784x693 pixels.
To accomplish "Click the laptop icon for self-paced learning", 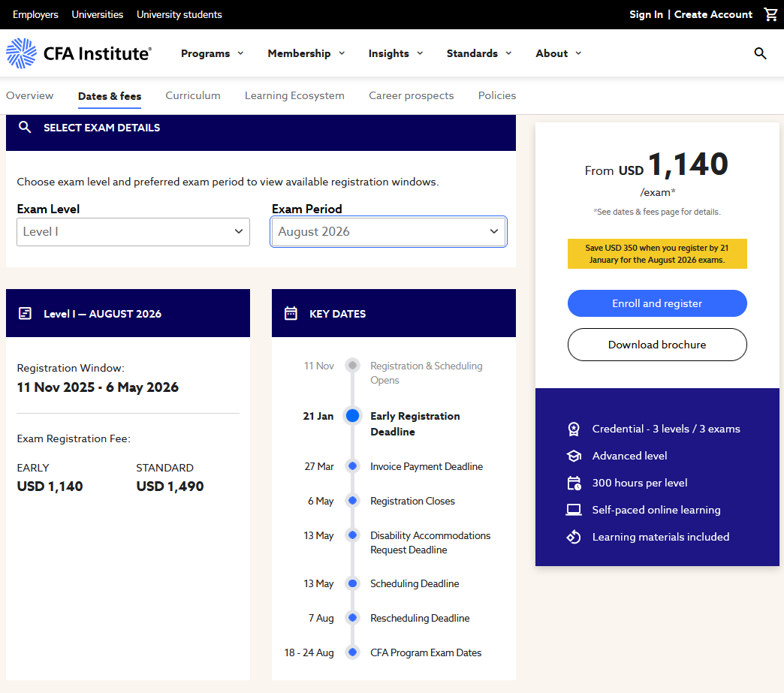I will [x=574, y=510].
